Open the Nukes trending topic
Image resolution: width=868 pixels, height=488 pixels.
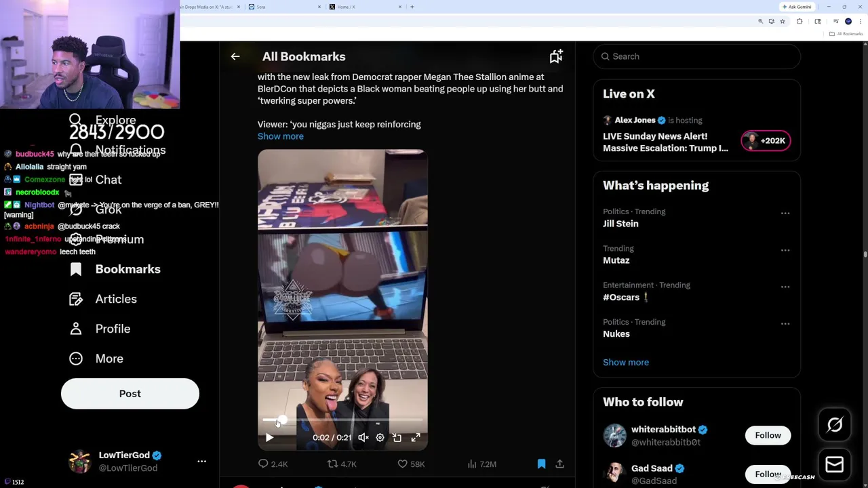click(616, 334)
